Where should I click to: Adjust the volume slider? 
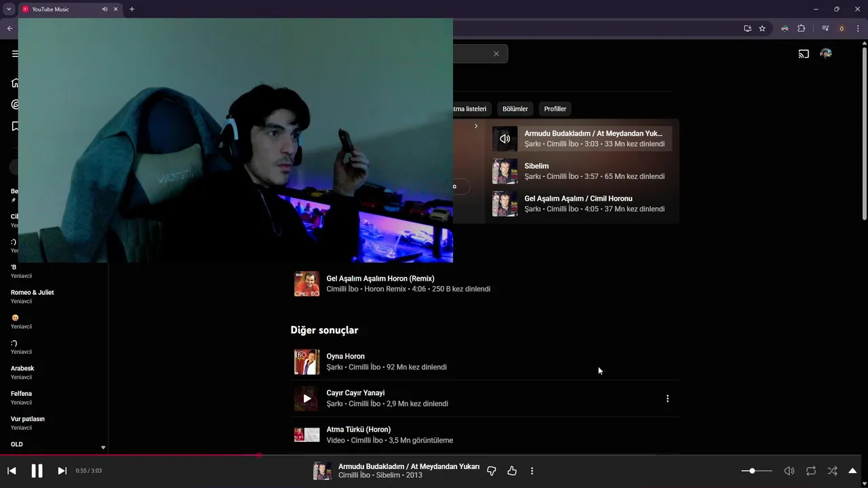click(x=756, y=470)
